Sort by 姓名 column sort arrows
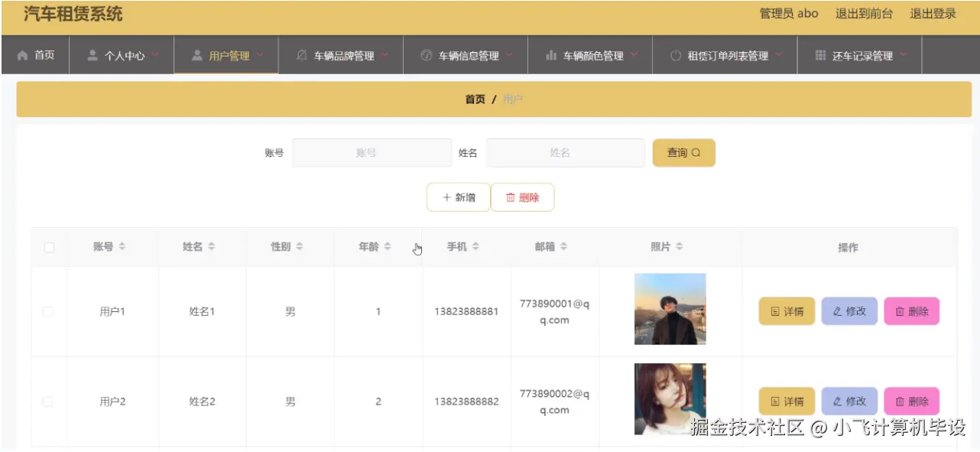Screen dimensions: 980x452 [x=212, y=247]
